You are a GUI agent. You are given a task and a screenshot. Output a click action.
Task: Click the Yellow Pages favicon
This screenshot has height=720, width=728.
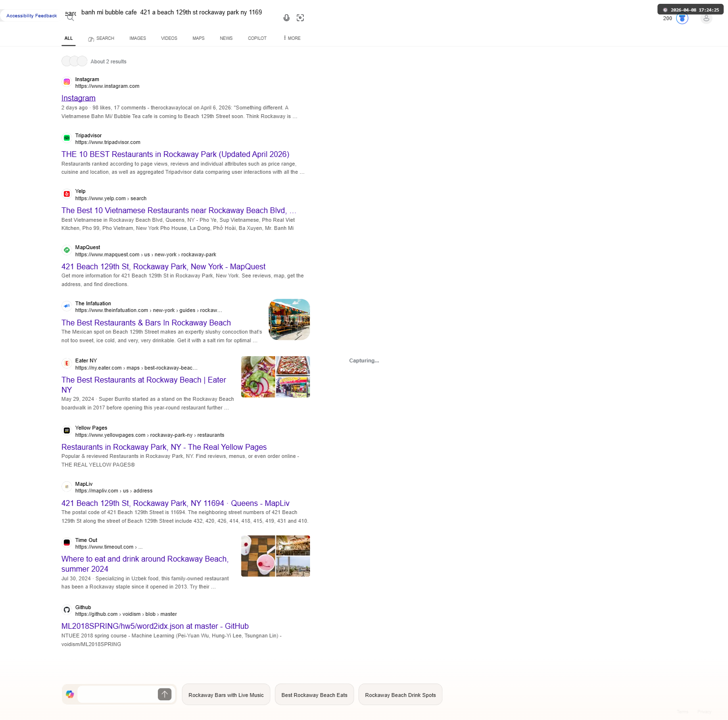67,431
